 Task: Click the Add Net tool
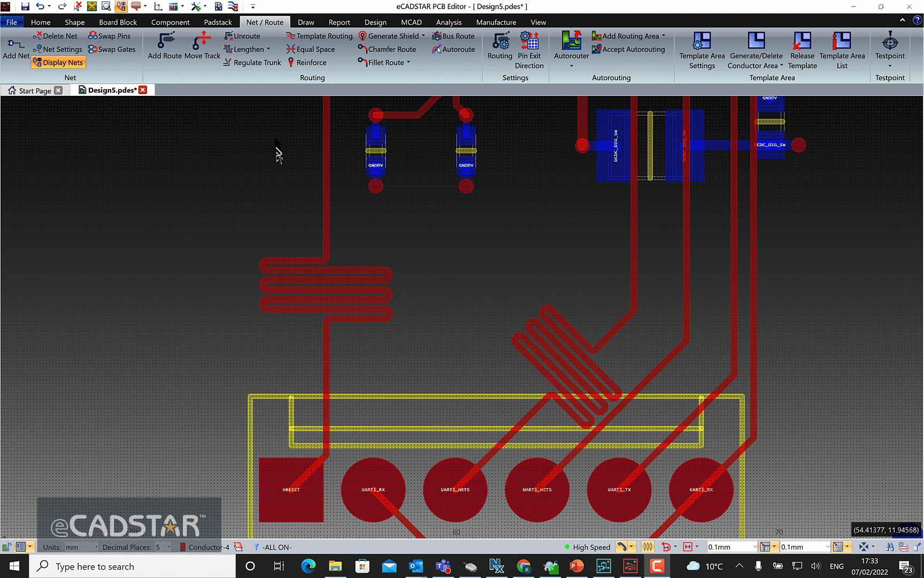tap(16, 49)
